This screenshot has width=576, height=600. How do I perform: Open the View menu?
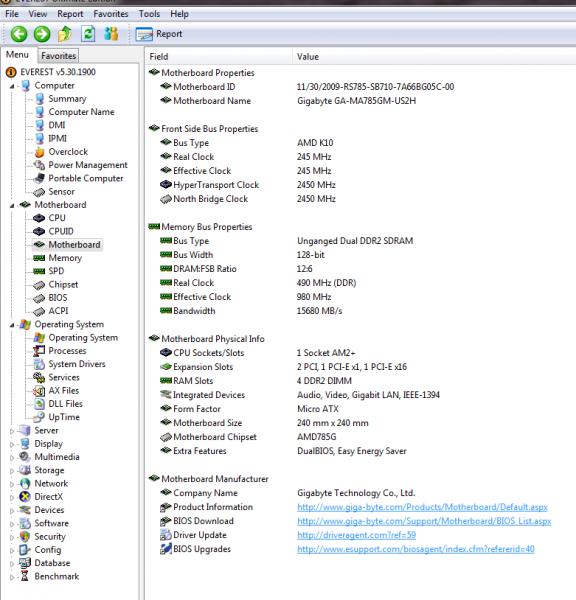(x=38, y=14)
